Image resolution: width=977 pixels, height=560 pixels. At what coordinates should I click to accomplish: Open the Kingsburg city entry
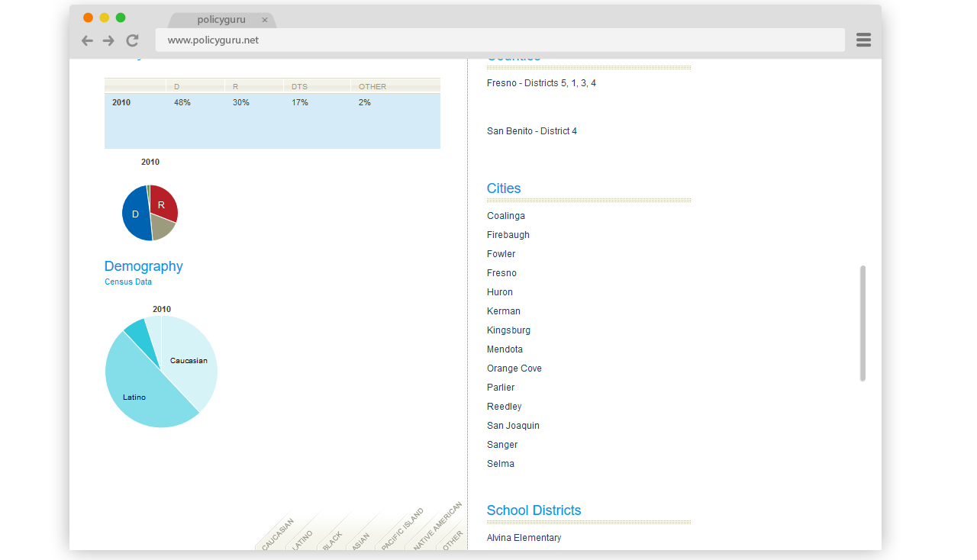[x=508, y=330]
